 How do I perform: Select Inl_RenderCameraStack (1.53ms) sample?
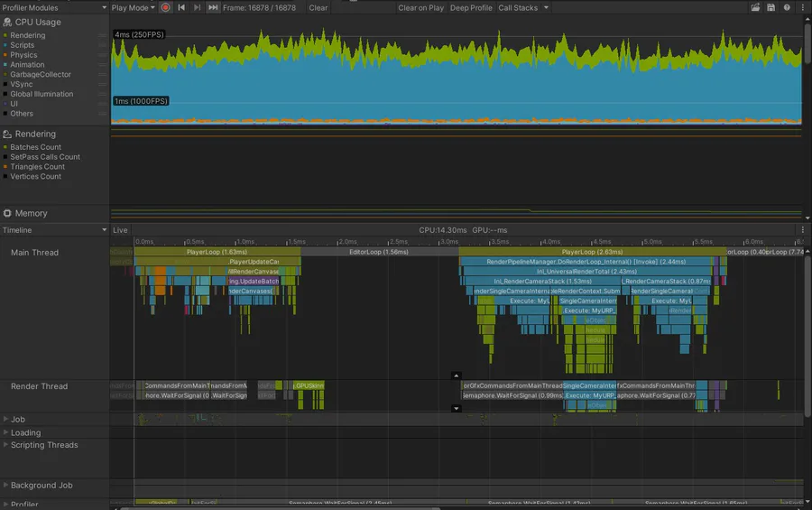point(542,282)
